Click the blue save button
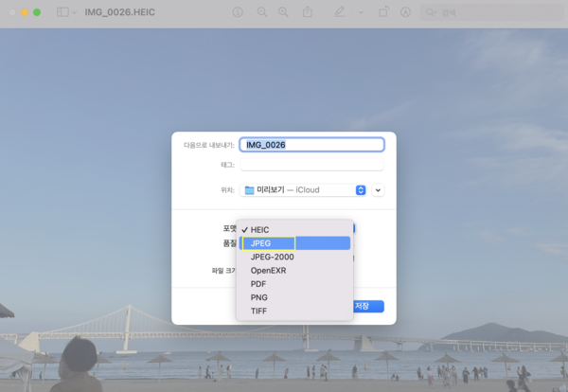568x392 pixels. (x=368, y=306)
